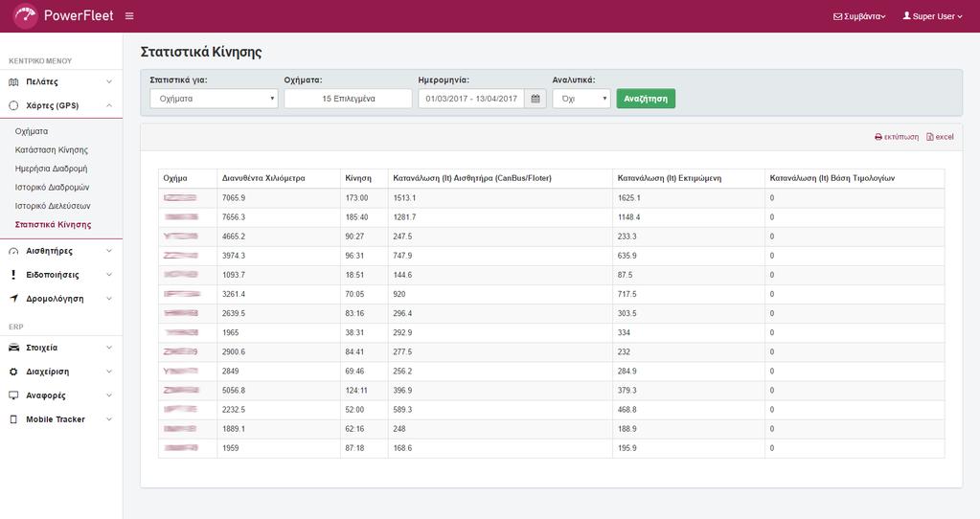Open the Ιστορικό Διαδρομών menu item
The height and width of the screenshot is (519, 980).
tap(52, 187)
